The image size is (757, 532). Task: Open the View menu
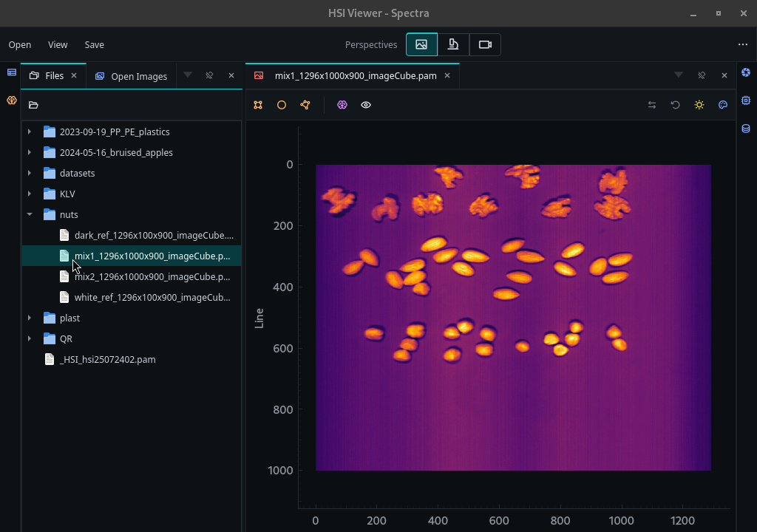pos(58,44)
